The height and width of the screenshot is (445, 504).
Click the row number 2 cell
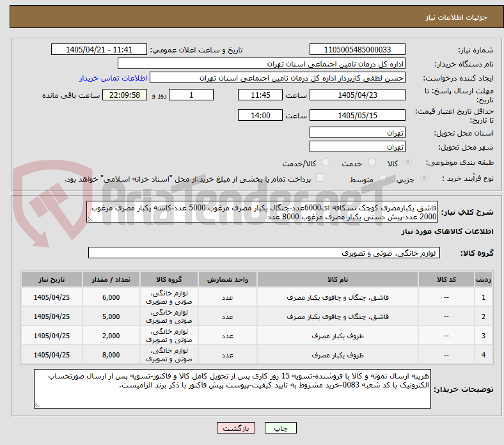[483, 316]
